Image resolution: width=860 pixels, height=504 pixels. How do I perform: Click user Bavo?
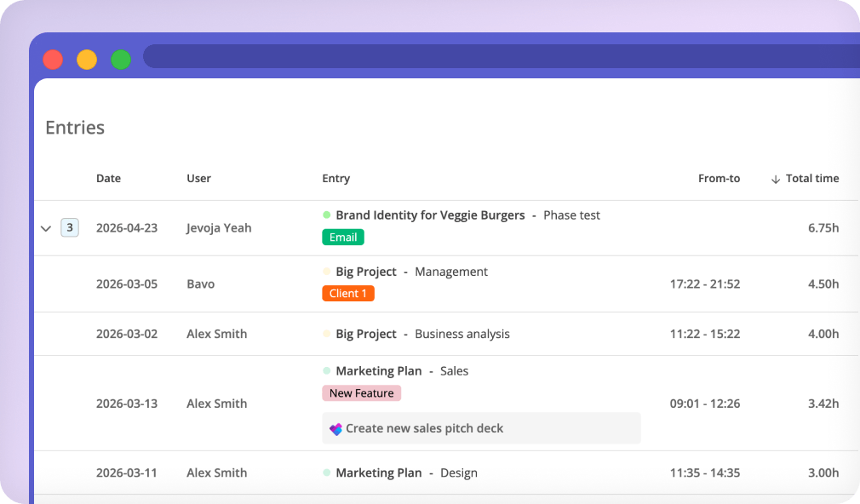point(201,284)
